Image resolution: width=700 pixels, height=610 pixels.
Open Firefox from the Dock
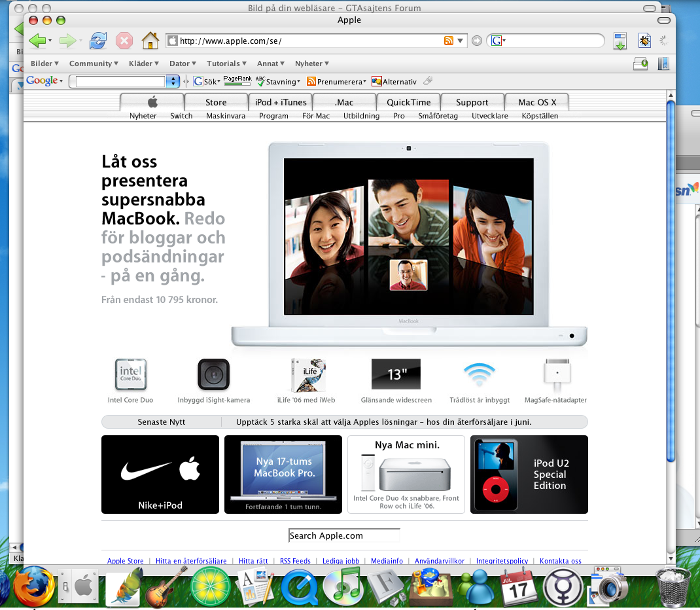pyautogui.click(x=34, y=586)
